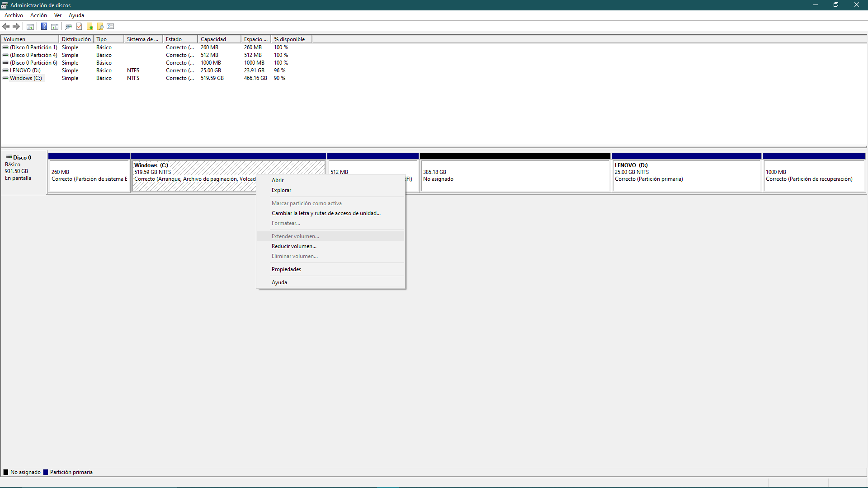Viewport: 868px width, 488px height.
Task: Open the Acción menu
Action: coord(38,15)
